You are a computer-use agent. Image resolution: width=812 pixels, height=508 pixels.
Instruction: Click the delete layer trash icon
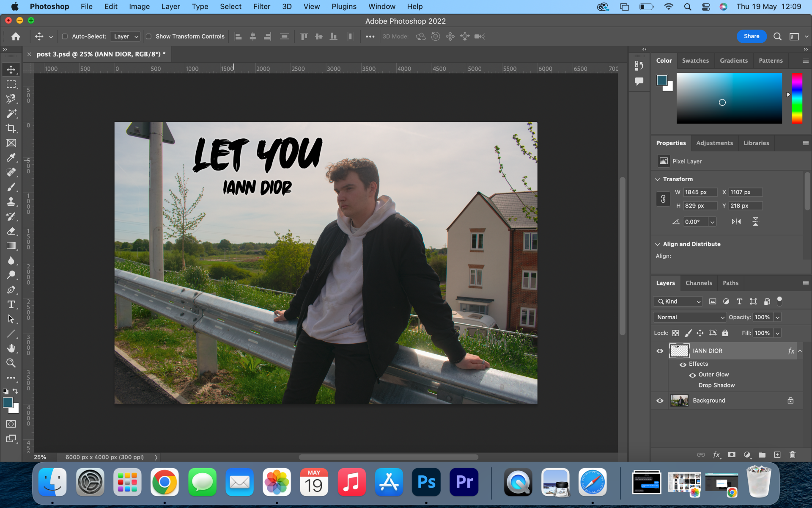coord(792,455)
